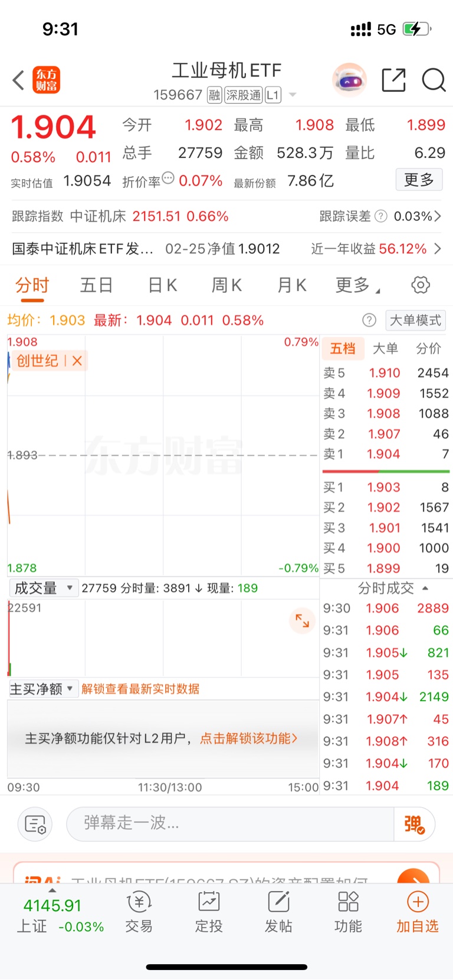Viewport: 453px width, 980px height.
Task: Open the robot assistant avatar
Action: tap(350, 80)
